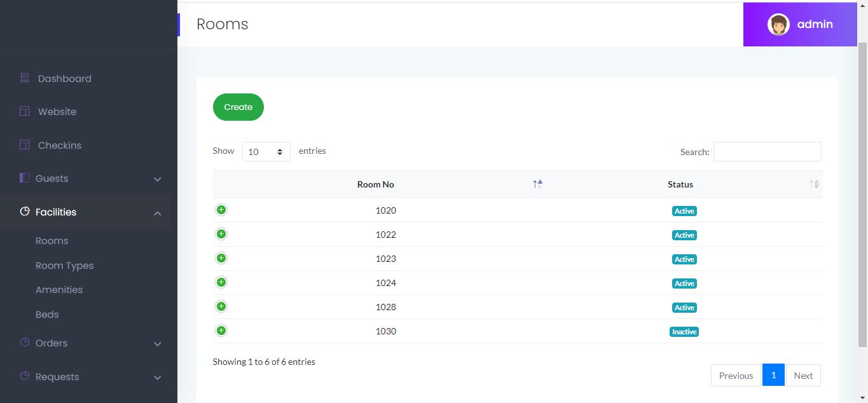
Task: Expand details for room 1030
Action: coord(221,331)
